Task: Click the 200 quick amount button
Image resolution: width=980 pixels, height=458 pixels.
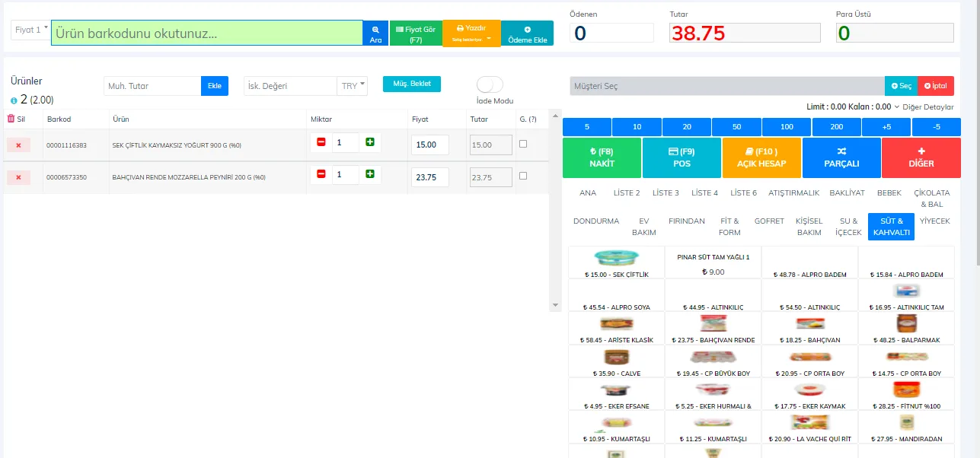Action: 837,126
